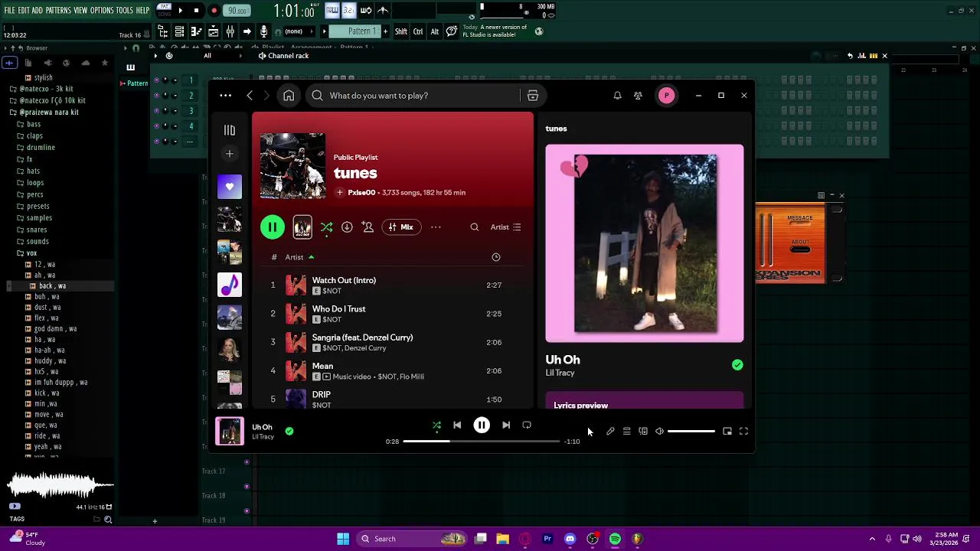Download the tunes playlist
The height and width of the screenshot is (551, 980).
[x=347, y=227]
